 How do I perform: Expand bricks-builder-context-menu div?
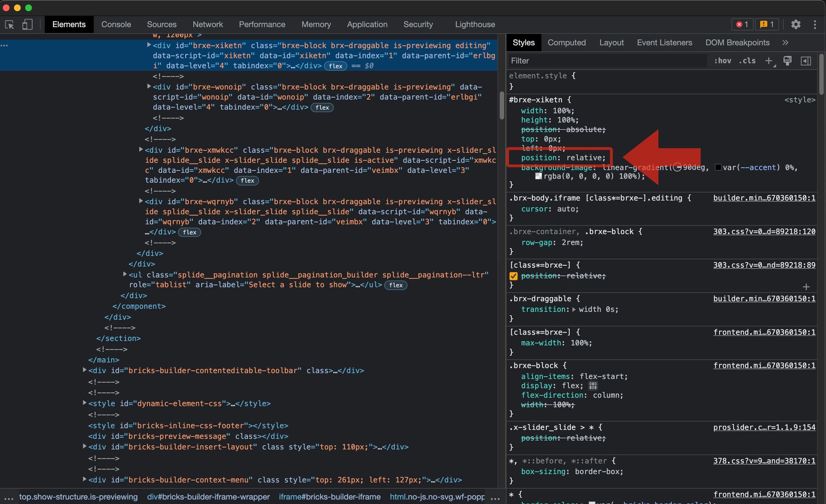coord(84,479)
